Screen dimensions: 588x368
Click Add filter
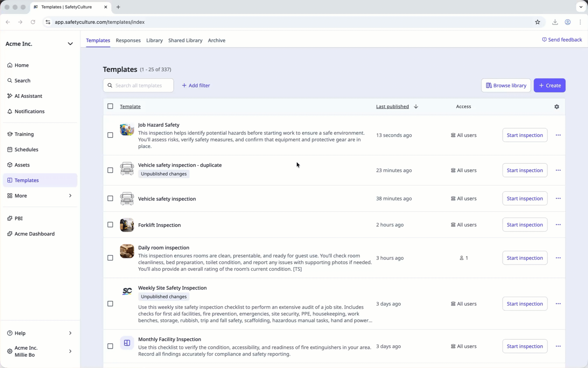(x=196, y=85)
